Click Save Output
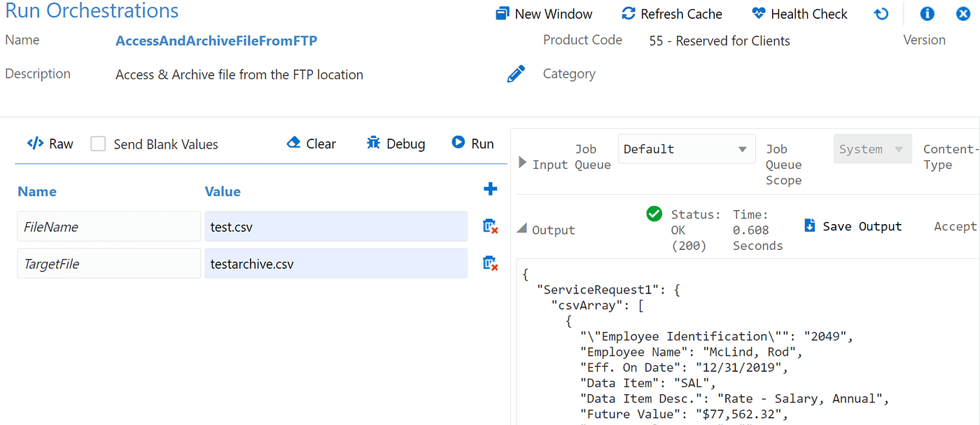 tap(853, 226)
